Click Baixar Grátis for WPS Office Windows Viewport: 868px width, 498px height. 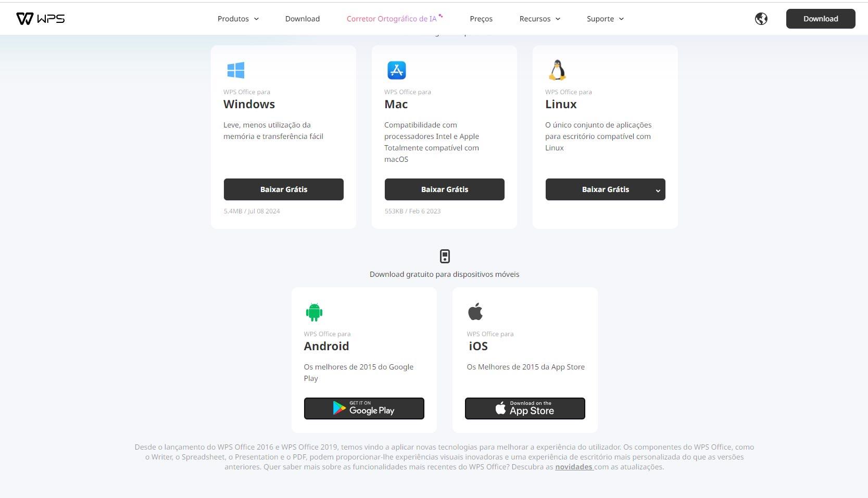click(283, 189)
